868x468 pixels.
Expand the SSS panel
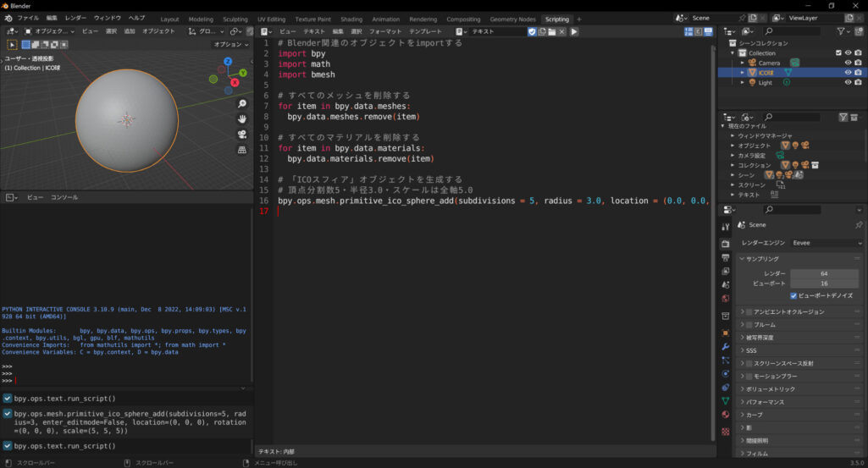pos(743,350)
